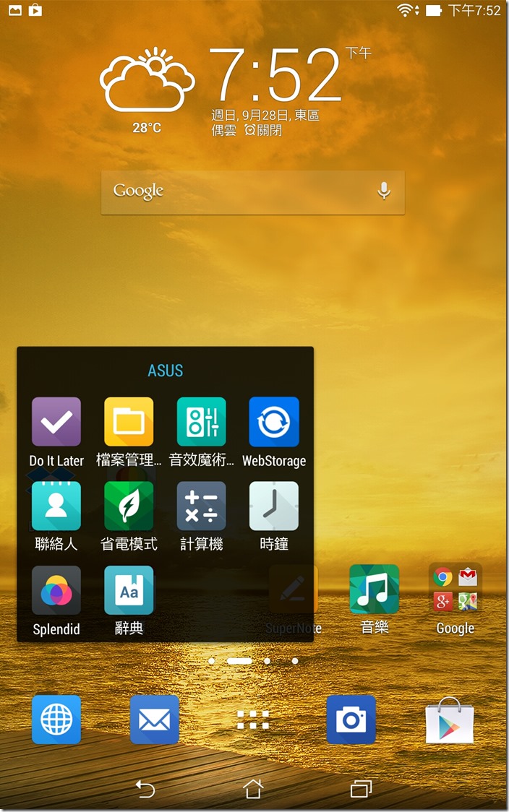This screenshot has height=812, width=509.
Task: Open the weather widget cloud icon
Action: point(147,79)
